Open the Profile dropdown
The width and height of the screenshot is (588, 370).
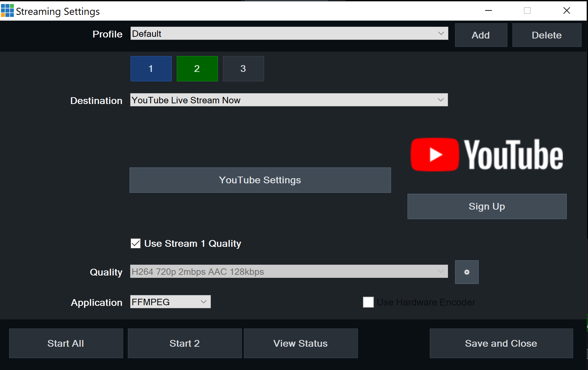pyautogui.click(x=289, y=33)
